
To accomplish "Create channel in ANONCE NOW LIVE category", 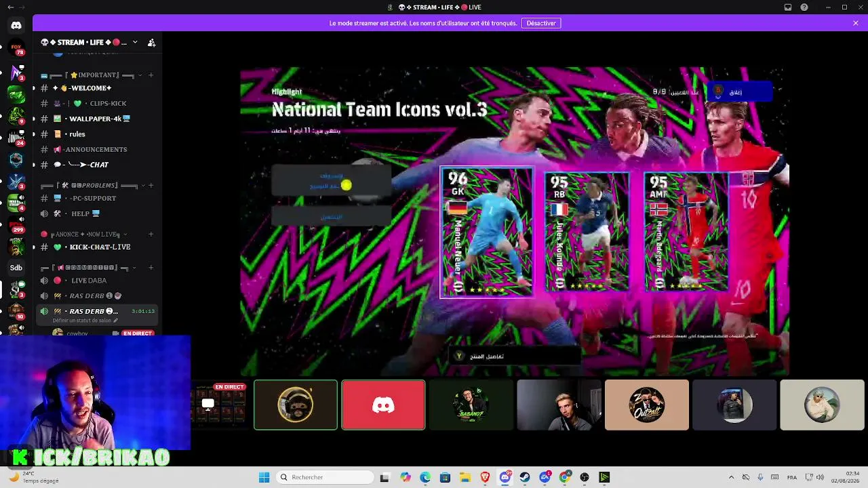I will 151,234.
